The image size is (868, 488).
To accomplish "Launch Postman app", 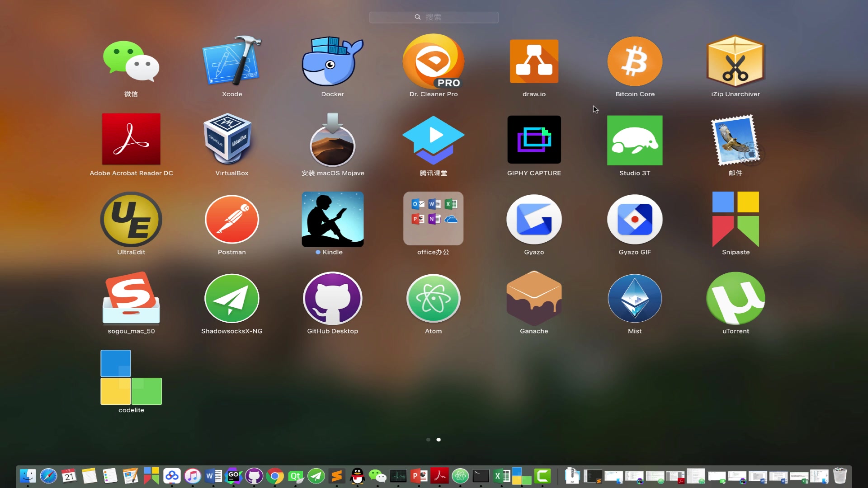I will pyautogui.click(x=231, y=220).
